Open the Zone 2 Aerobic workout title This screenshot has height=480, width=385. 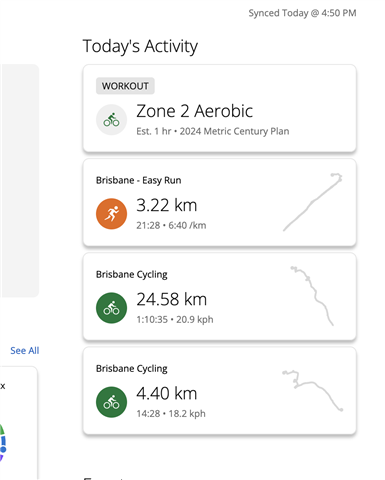click(194, 111)
